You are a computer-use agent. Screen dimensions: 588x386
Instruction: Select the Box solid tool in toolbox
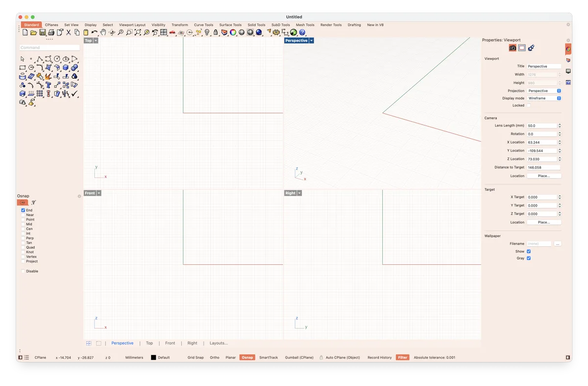(x=65, y=67)
